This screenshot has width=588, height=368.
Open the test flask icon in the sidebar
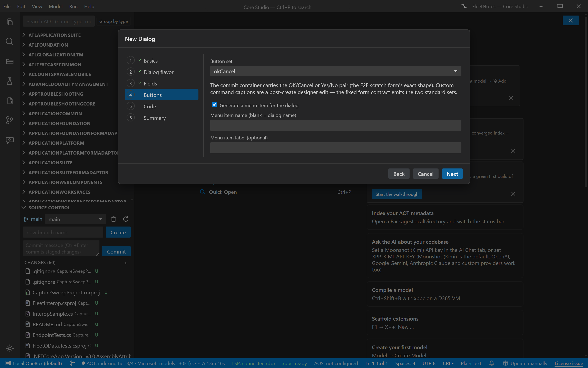point(10,81)
